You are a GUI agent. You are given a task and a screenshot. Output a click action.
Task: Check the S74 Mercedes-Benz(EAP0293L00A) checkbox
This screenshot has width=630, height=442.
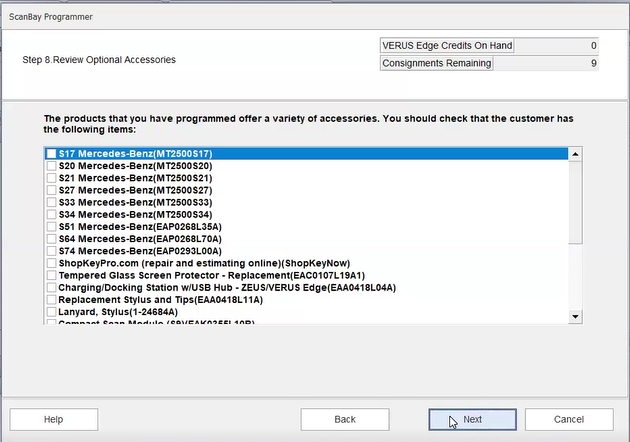click(51, 251)
